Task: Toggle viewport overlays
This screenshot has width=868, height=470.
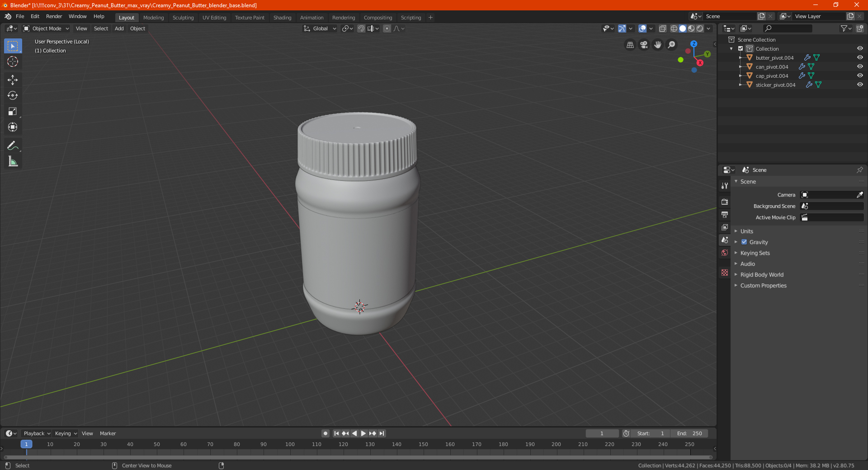Action: click(x=642, y=28)
